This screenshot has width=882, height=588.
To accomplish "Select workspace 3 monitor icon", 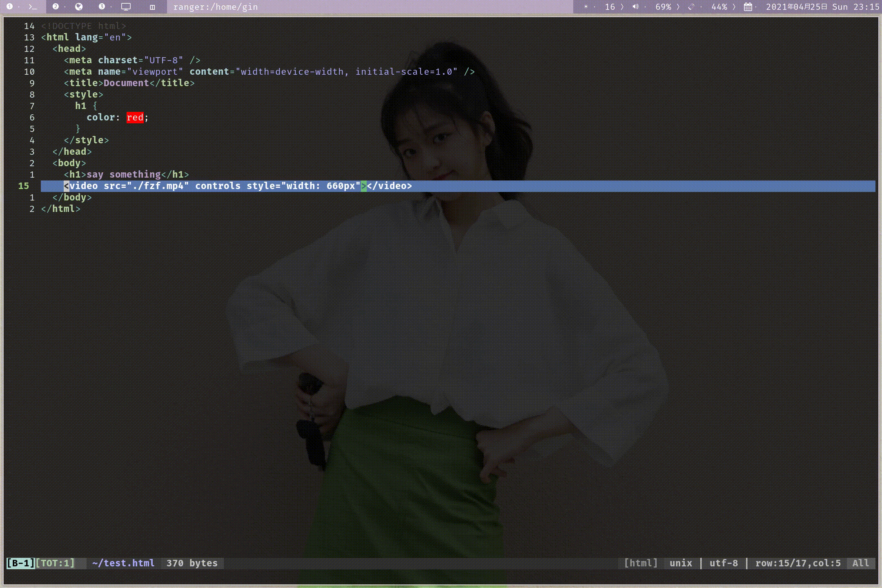I will tap(126, 7).
